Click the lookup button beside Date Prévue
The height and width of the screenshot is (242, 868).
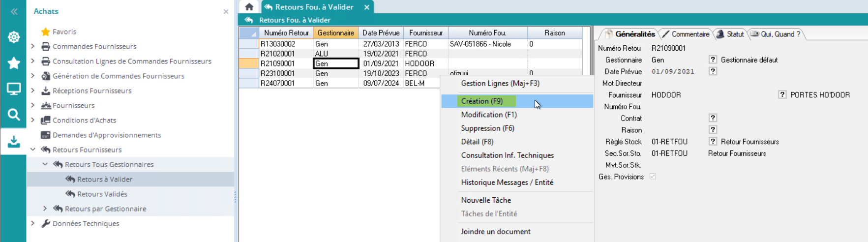(713, 71)
